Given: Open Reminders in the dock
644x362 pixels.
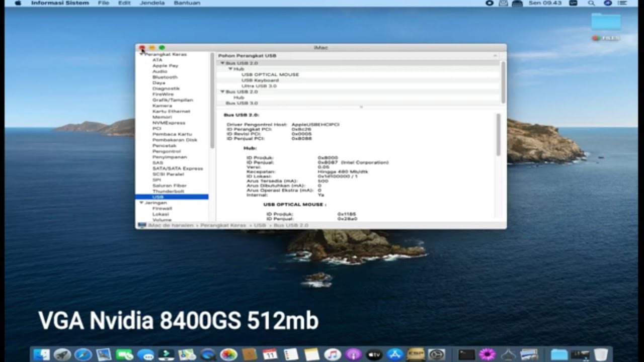Looking at the screenshot, I should click(x=291, y=354).
